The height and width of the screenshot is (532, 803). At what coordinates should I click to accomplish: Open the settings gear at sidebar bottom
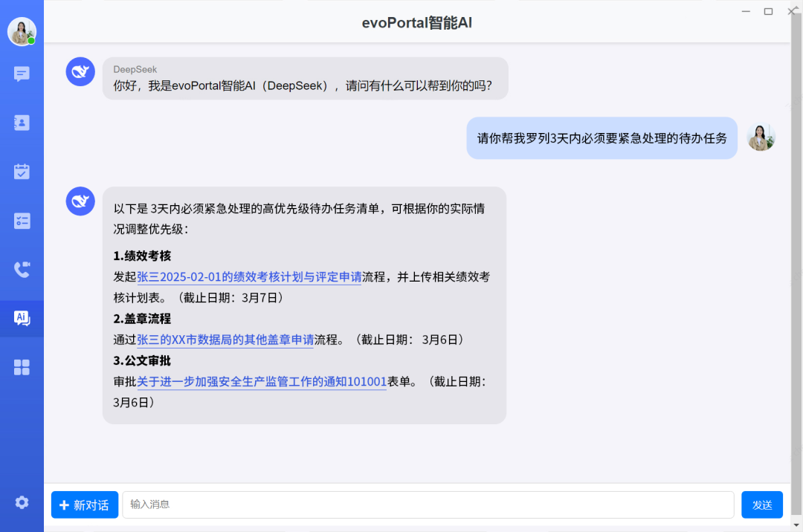coord(22,502)
